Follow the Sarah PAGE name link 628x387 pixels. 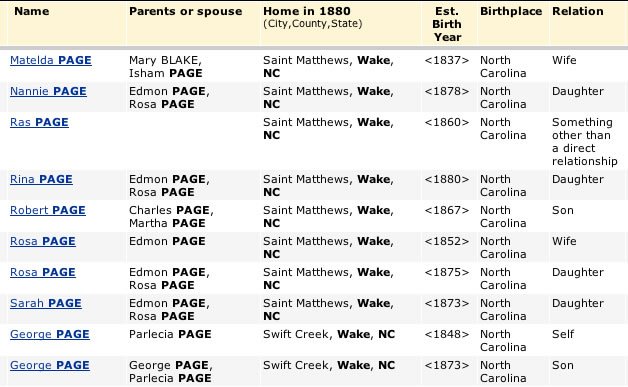coord(46,303)
